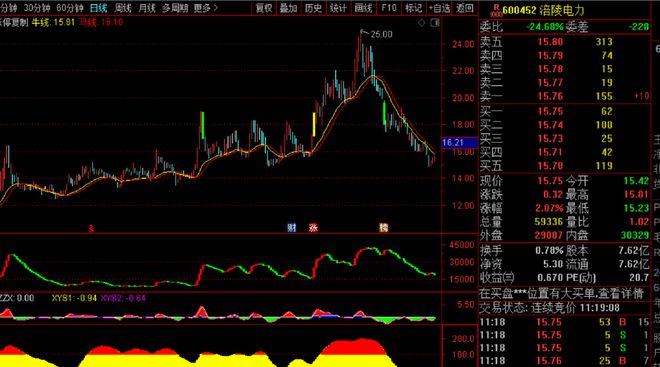Select the 日线 daily chart tab
Image resolution: width=660 pixels, height=367 pixels.
[98, 8]
